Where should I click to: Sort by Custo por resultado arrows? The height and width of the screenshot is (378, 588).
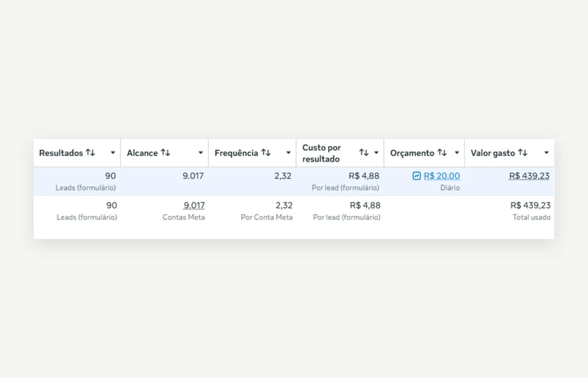coord(363,153)
